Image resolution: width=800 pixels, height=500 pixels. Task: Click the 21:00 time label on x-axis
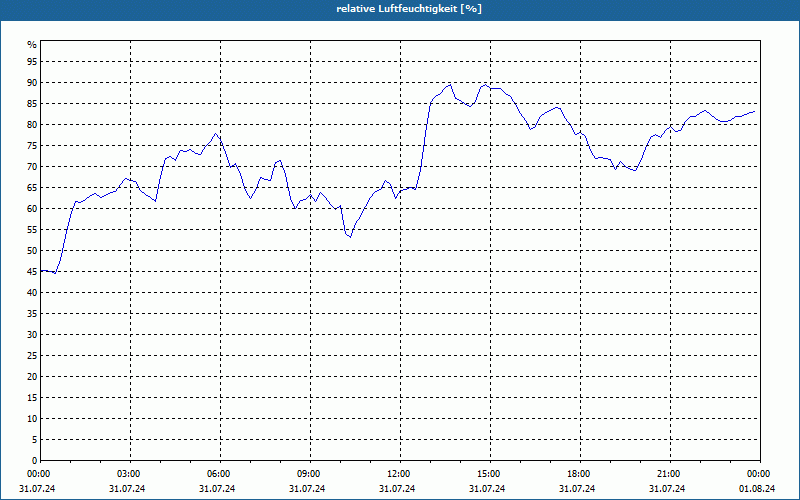[670, 474]
